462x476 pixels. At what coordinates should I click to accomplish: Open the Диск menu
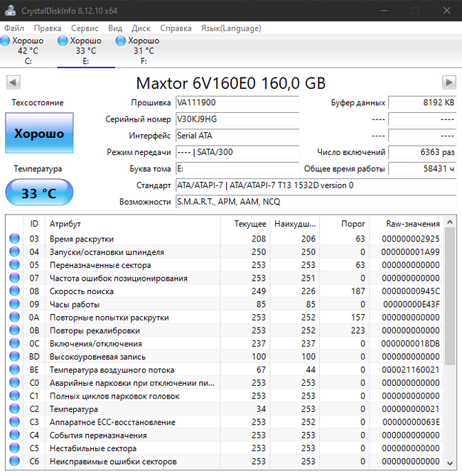tap(141, 28)
